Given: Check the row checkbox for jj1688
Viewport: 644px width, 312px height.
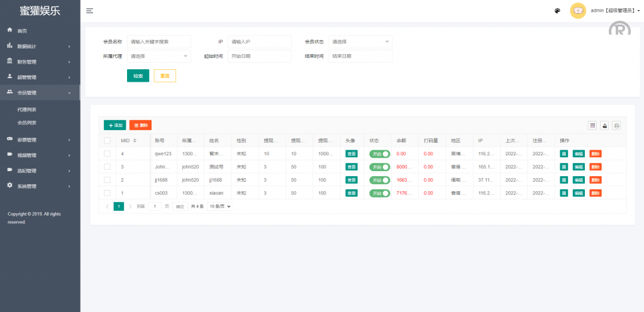Looking at the screenshot, I should coord(107,180).
